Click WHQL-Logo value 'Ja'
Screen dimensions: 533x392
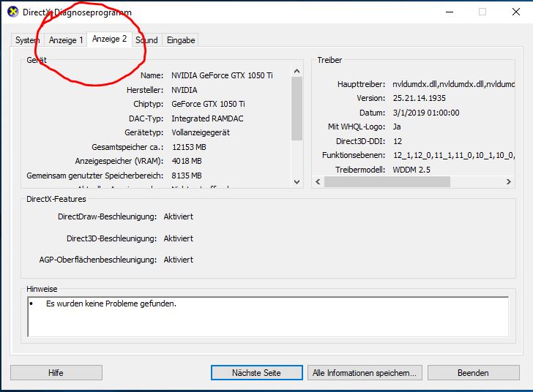[x=397, y=127]
